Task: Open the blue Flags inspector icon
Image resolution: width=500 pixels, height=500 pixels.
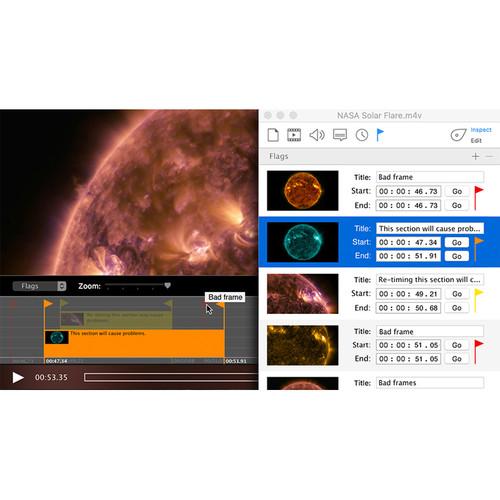Action: pos(380,135)
